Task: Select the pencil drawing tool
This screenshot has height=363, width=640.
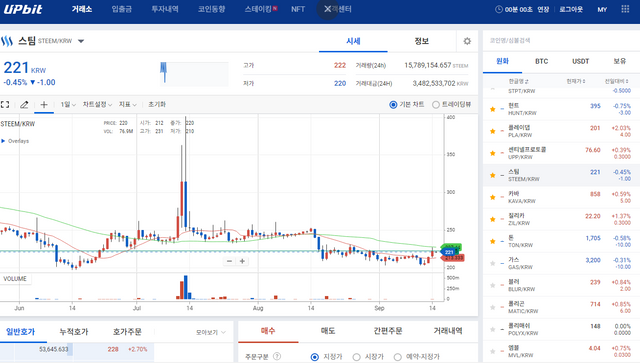Action: [24, 105]
